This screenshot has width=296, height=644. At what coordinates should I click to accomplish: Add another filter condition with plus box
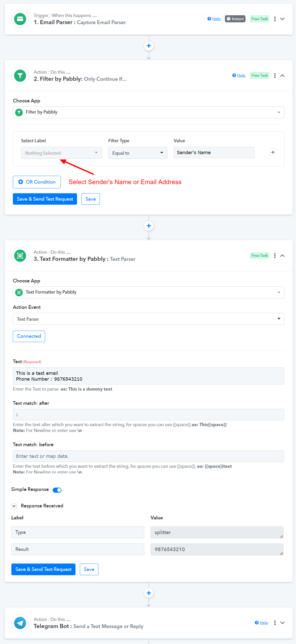coord(273,152)
